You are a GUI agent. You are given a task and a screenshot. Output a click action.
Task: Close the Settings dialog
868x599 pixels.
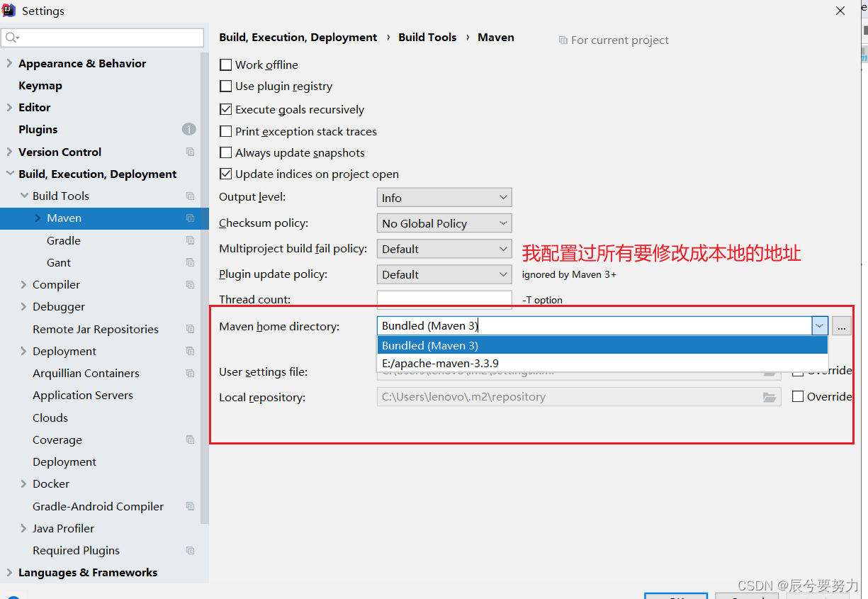(840, 11)
